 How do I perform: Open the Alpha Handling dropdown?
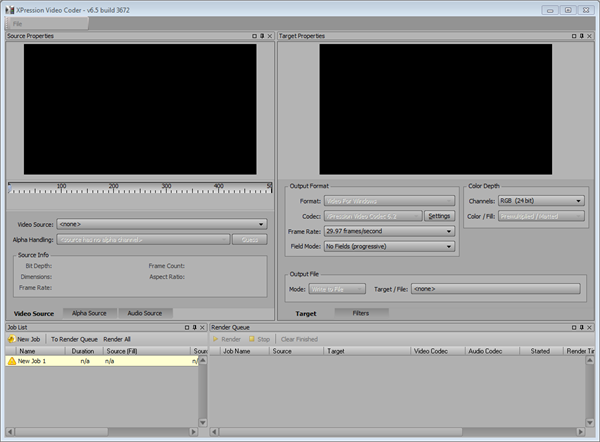143,240
